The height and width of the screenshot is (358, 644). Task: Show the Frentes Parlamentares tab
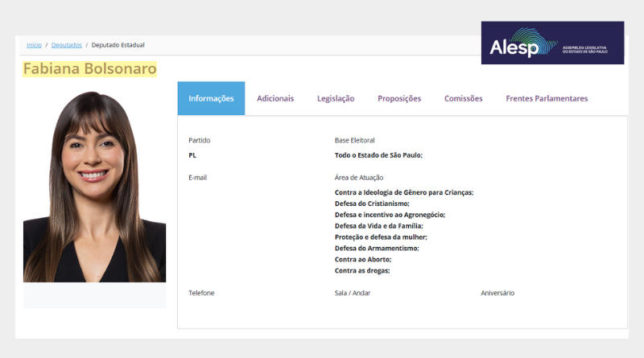point(547,98)
